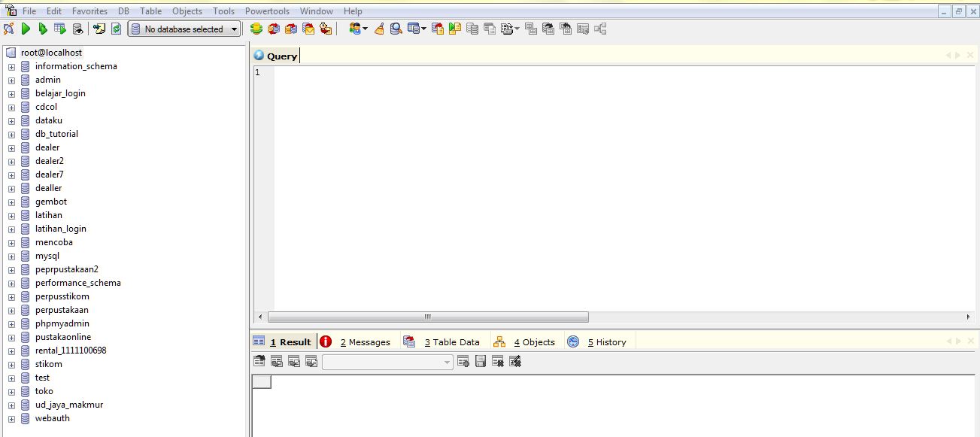980x437 pixels.
Task: Open the Help menu
Action: (x=353, y=11)
